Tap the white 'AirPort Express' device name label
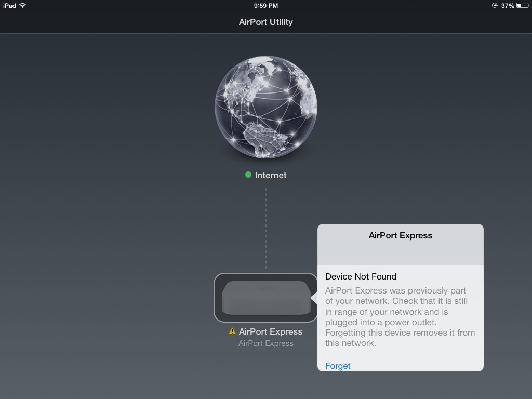 270,331
